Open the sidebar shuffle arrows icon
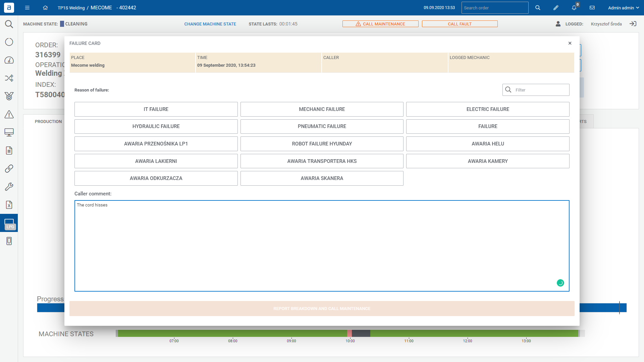 pyautogui.click(x=9, y=78)
